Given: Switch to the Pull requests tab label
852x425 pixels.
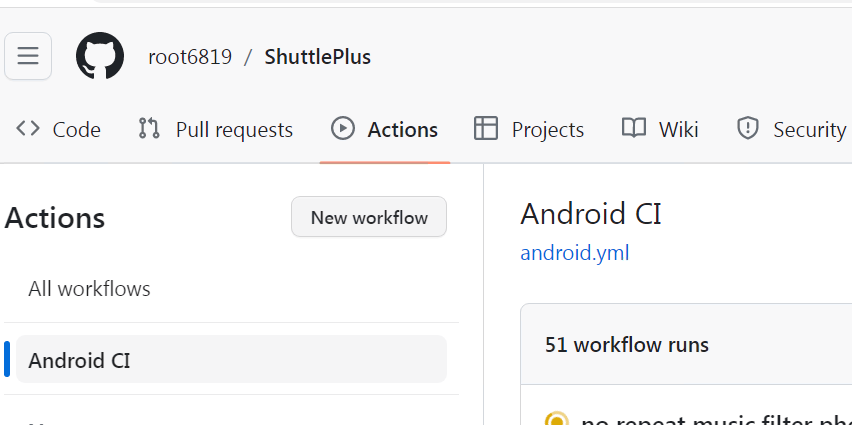Looking at the screenshot, I should tap(234, 130).
